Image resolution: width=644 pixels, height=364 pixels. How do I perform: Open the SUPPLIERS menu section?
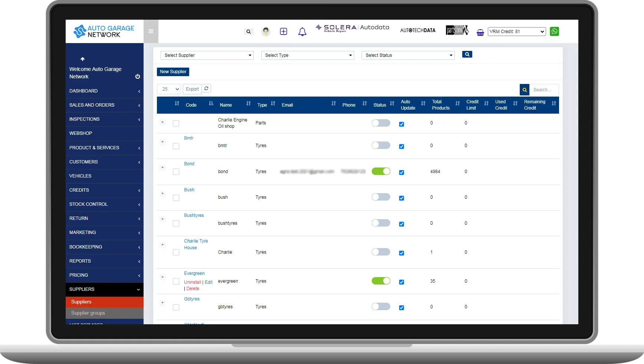pyautogui.click(x=104, y=289)
